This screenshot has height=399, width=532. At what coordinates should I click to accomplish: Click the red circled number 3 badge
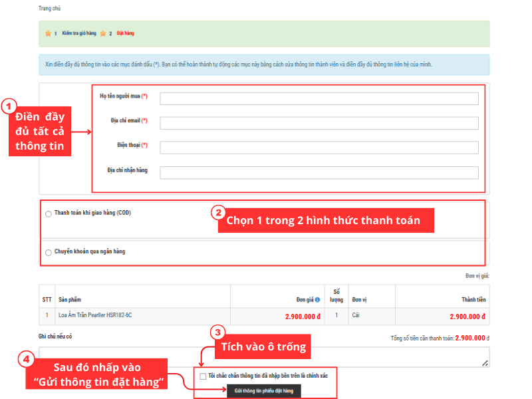[x=217, y=331]
